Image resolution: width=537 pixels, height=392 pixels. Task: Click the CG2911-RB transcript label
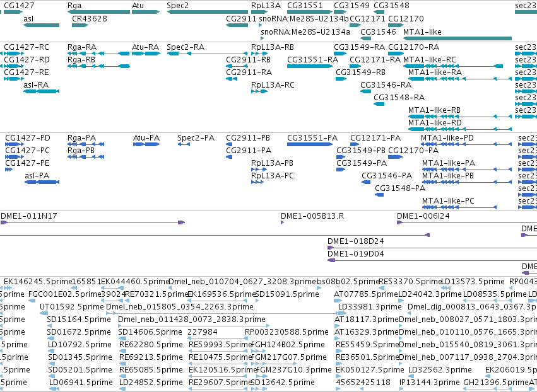pos(248,59)
